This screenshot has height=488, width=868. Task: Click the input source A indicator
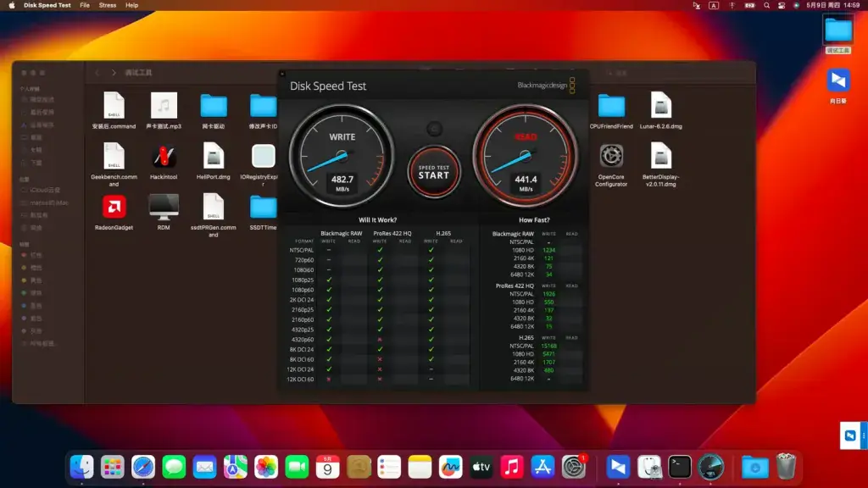(x=714, y=5)
